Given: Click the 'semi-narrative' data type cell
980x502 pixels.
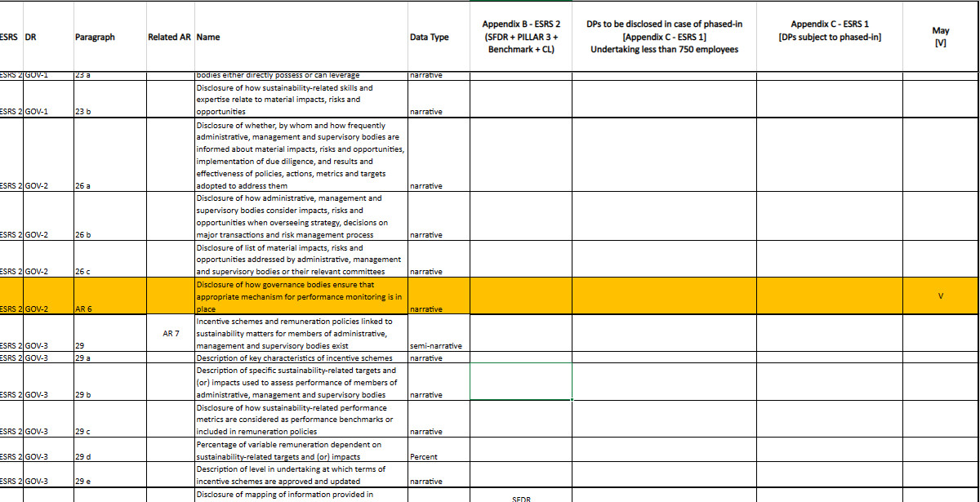Looking at the screenshot, I should click(x=439, y=333).
